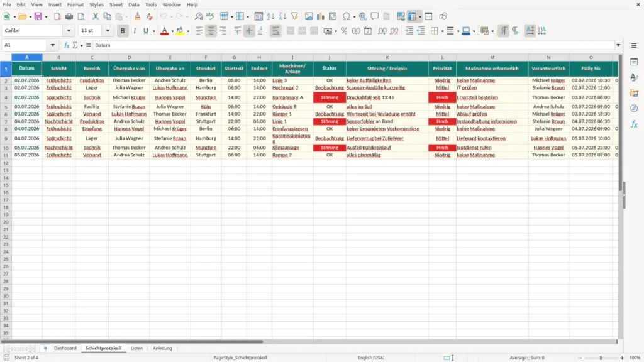Toggle Italic formatting
Screen dimensions: 644x362
click(135, 31)
